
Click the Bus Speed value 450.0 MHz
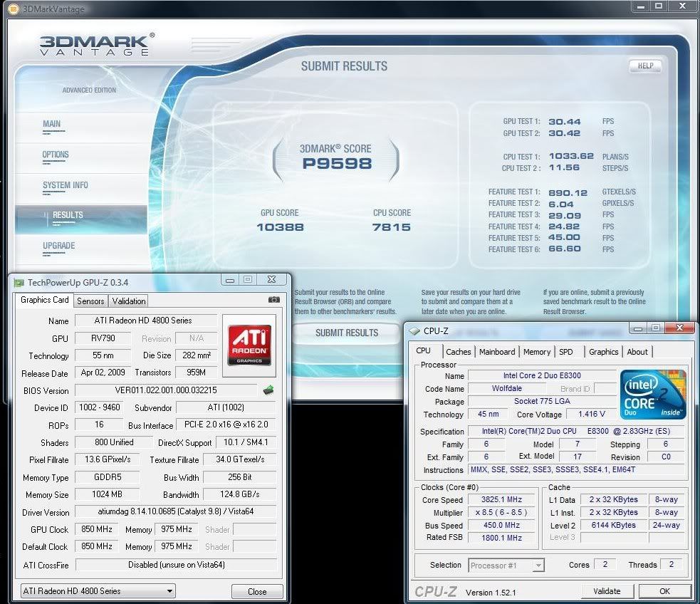(501, 526)
